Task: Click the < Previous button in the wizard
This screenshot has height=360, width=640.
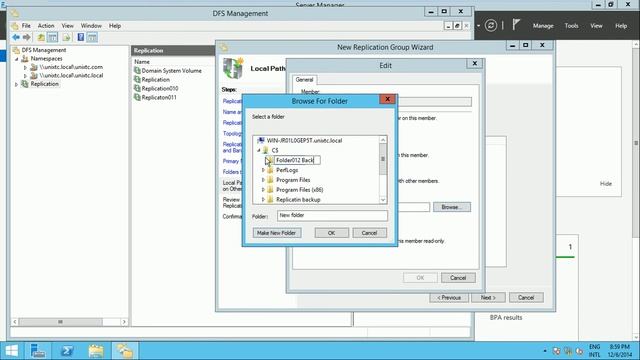Action: click(x=449, y=298)
